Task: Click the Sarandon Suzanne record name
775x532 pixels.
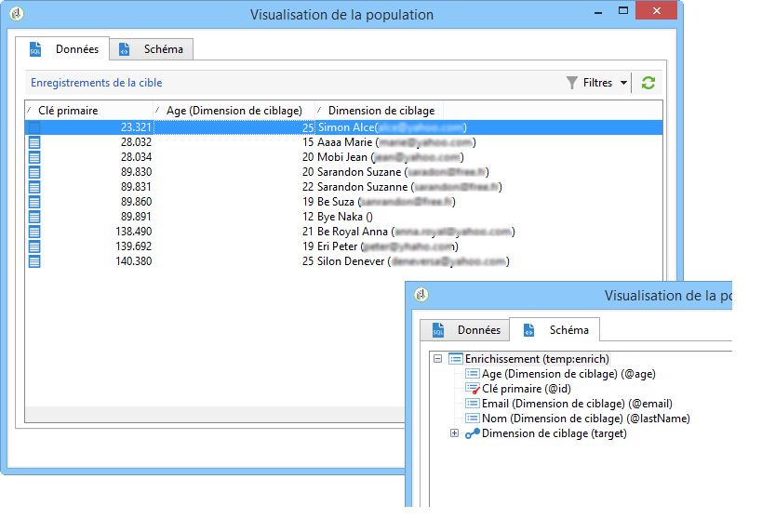Action: point(362,187)
